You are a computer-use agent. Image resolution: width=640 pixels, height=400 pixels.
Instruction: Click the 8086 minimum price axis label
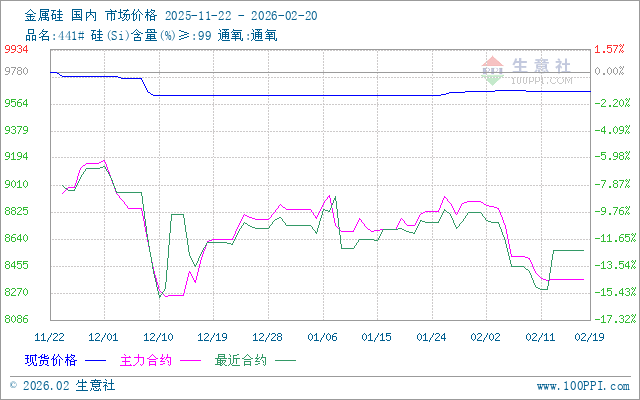(16, 320)
